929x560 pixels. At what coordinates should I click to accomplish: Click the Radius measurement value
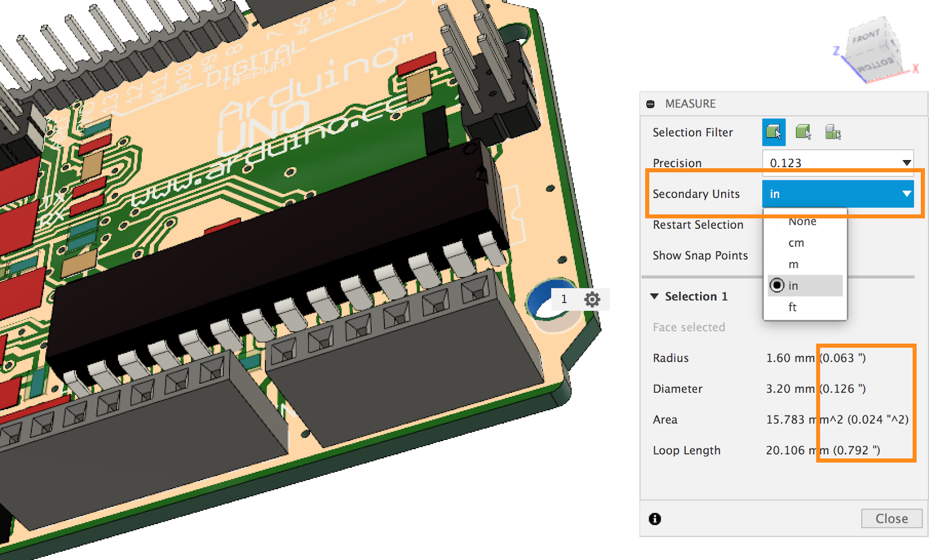point(815,358)
